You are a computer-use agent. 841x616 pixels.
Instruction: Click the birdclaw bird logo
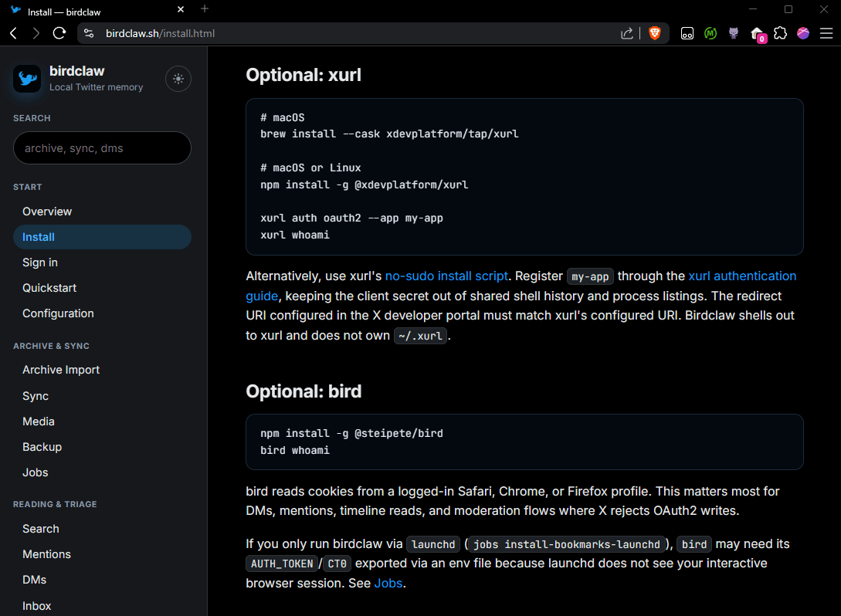(x=27, y=79)
